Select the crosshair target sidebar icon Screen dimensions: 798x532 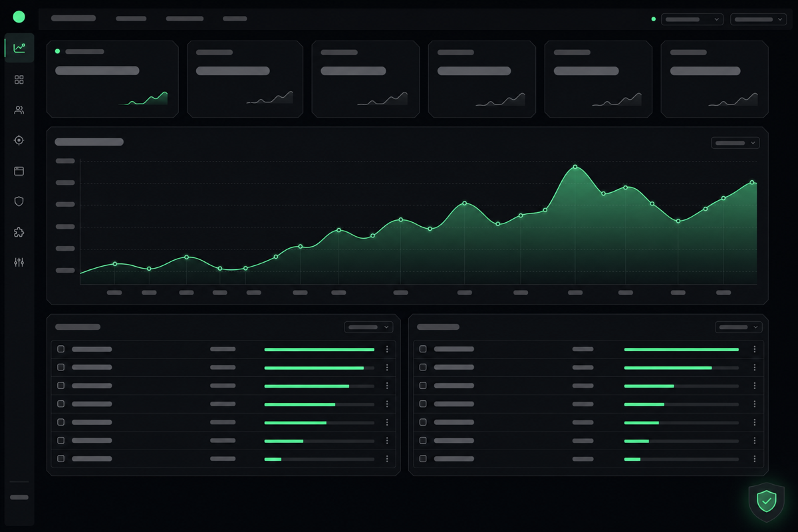coord(19,140)
